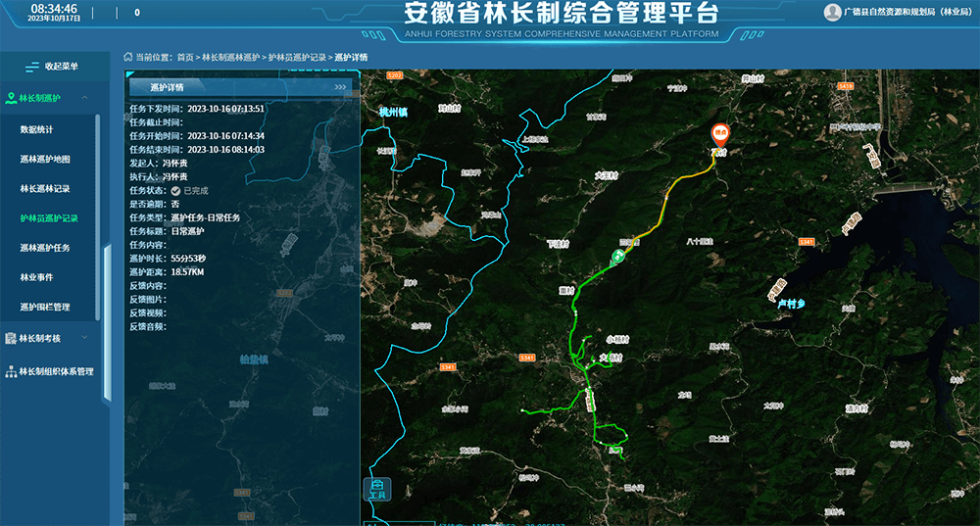Click the user avatar icon

(x=832, y=12)
